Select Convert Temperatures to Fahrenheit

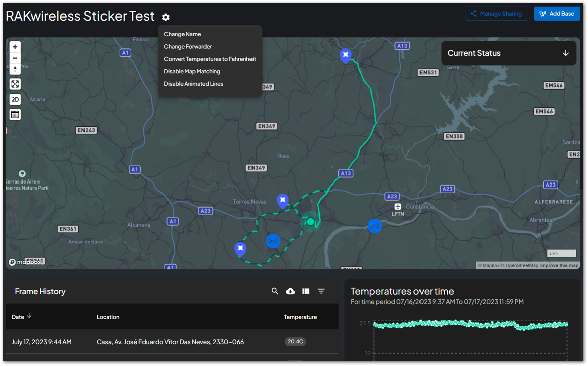click(x=210, y=59)
